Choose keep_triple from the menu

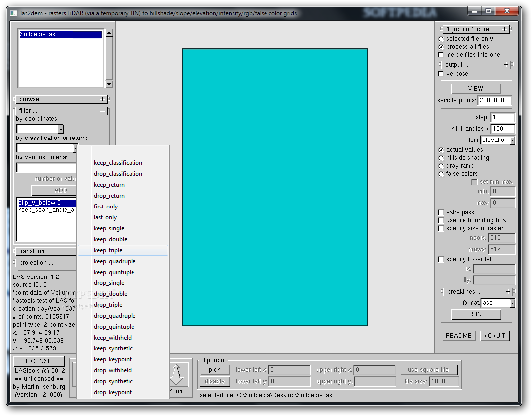tap(123, 250)
